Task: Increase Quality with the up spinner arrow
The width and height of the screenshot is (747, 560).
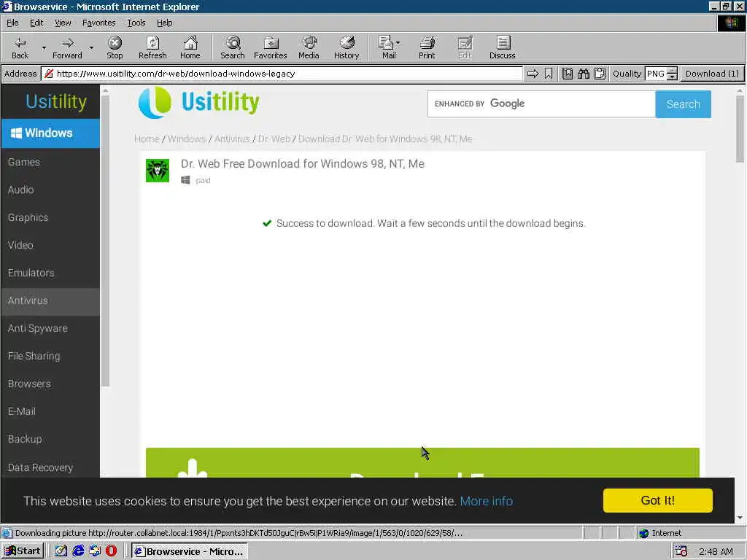Action: [x=672, y=71]
